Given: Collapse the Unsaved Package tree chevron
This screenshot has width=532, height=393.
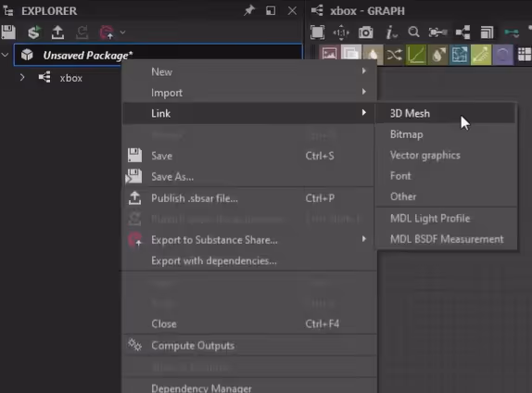Looking at the screenshot, I should [5, 55].
